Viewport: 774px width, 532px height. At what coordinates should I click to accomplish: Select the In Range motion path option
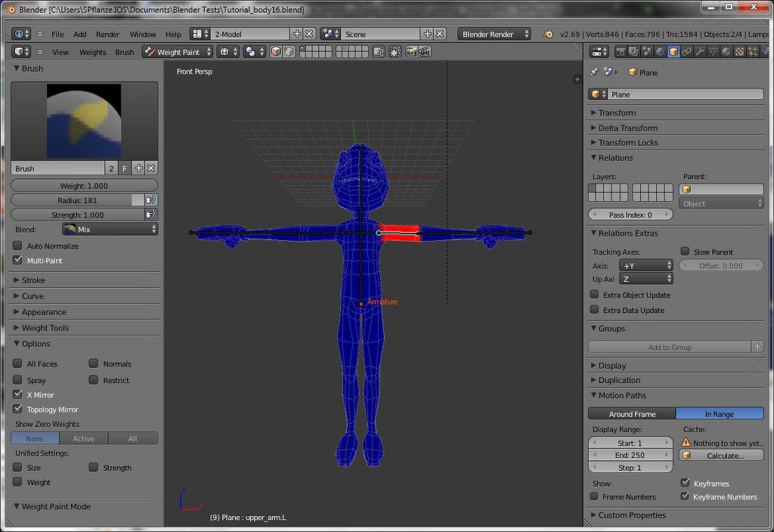[x=720, y=413]
